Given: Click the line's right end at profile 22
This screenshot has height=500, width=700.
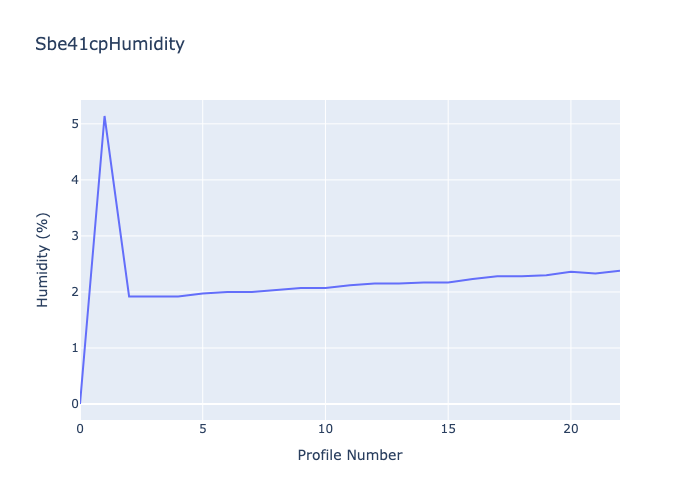Looking at the screenshot, I should 619,271.
